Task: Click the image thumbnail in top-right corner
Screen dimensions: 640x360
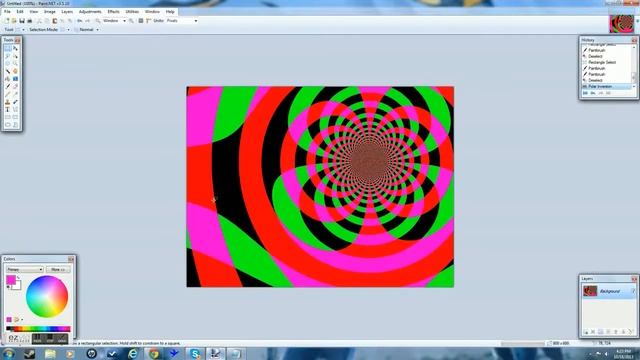Action: pyautogui.click(x=622, y=23)
